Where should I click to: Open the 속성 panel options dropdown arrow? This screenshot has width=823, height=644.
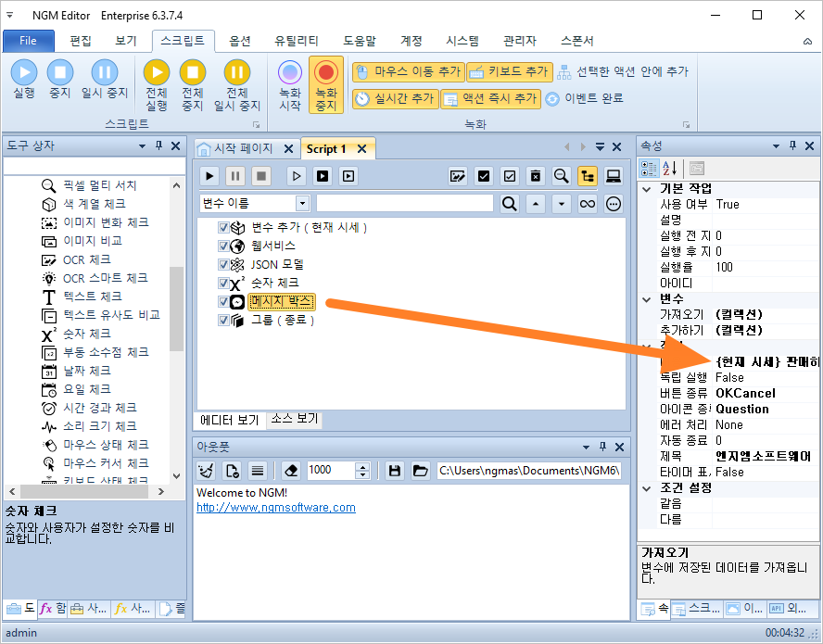tap(776, 145)
